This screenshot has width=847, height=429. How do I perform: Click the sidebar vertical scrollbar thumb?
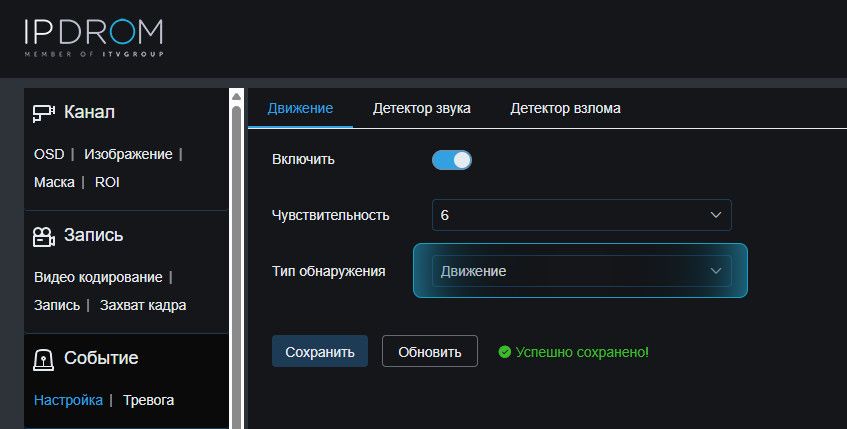coord(236,267)
